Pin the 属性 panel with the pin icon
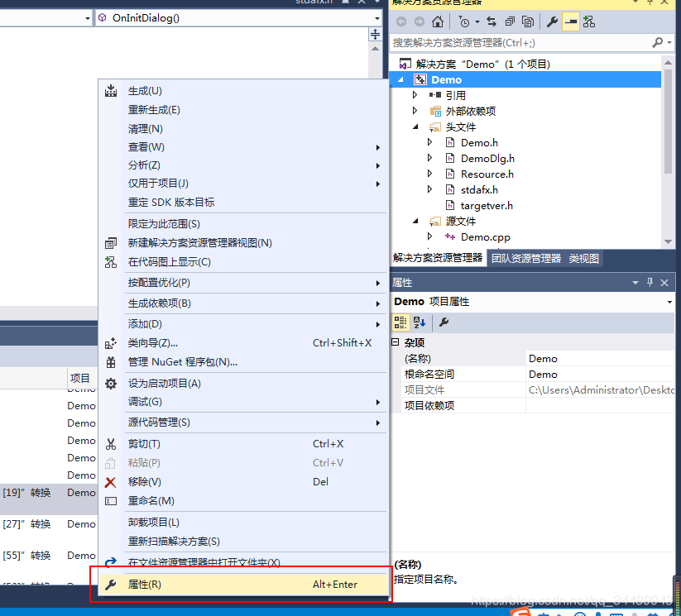This screenshot has width=681, height=616. [x=649, y=283]
